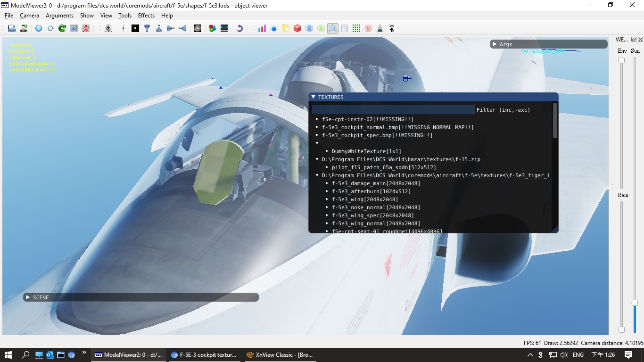Select f-5e3_wing_normal[2048x2048] row
The width and height of the screenshot is (644, 362).
[x=376, y=223]
